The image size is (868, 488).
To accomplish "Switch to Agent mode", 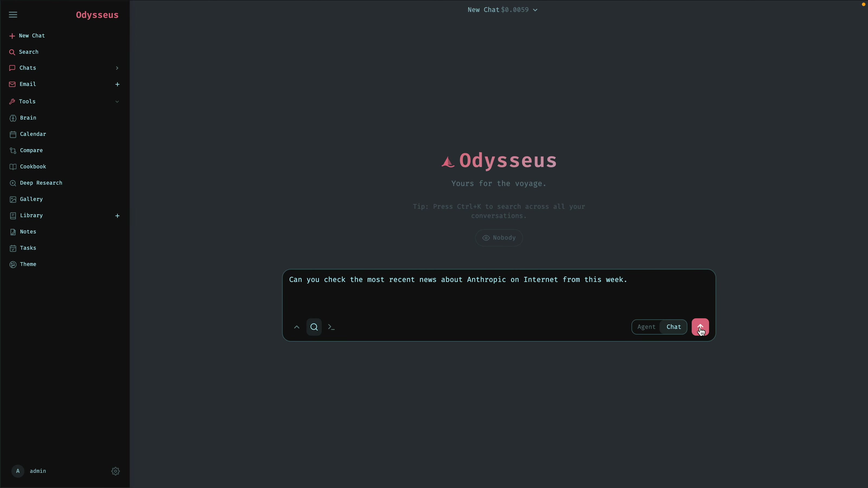I will pyautogui.click(x=646, y=327).
